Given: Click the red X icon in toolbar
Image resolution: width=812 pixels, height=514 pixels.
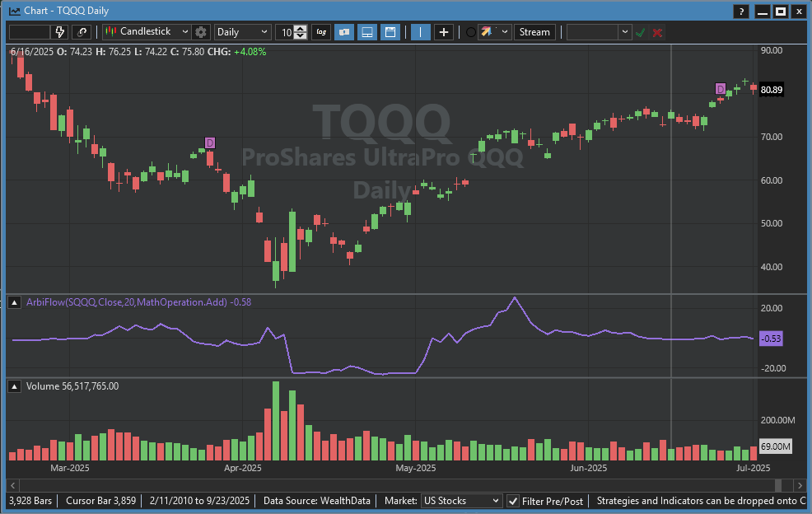Looking at the screenshot, I should [657, 32].
